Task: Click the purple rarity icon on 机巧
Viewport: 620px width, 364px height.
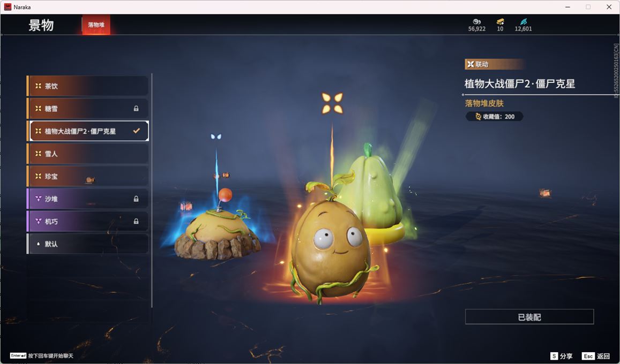Action: pos(39,221)
